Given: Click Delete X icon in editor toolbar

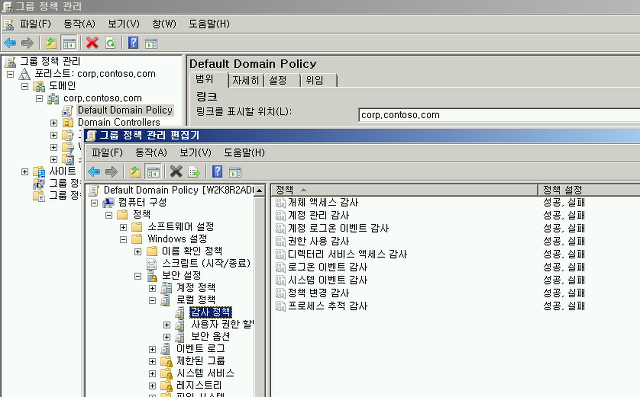Looking at the screenshot, I should 176,172.
